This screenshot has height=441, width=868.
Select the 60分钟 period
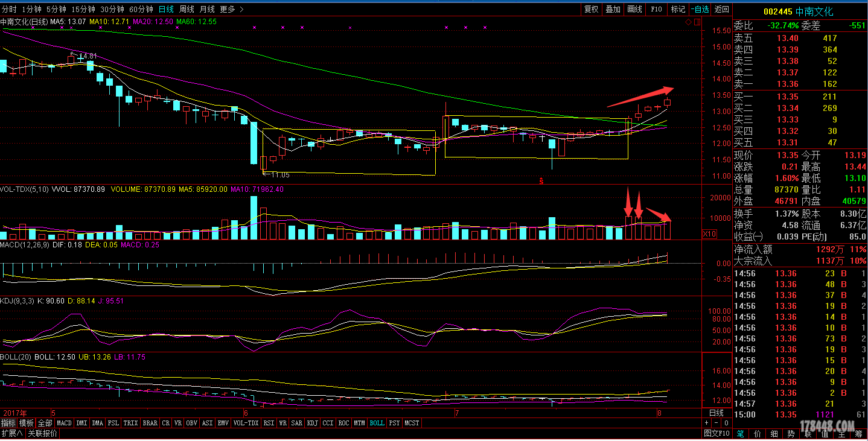141,9
